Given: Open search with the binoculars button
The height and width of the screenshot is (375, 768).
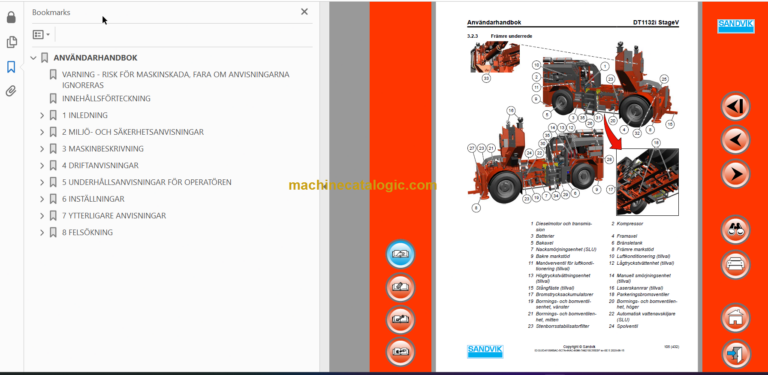Looking at the screenshot, I should click(x=735, y=230).
